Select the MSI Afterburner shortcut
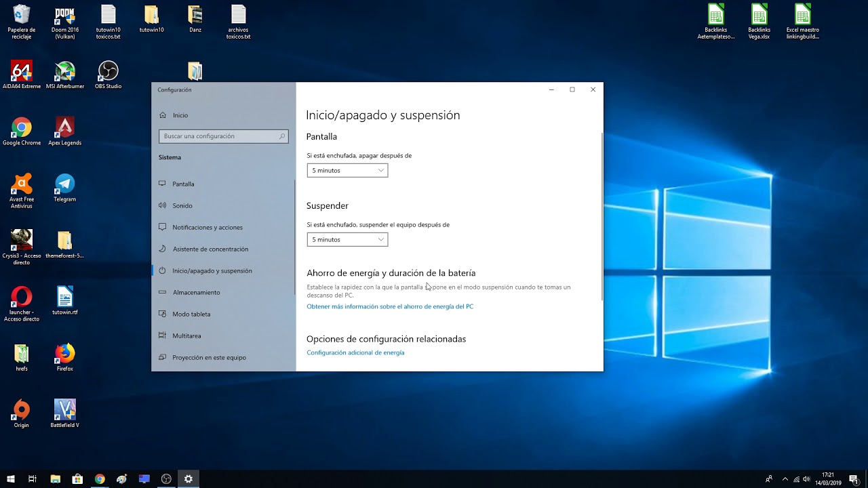The height and width of the screenshot is (488, 868). point(65,75)
